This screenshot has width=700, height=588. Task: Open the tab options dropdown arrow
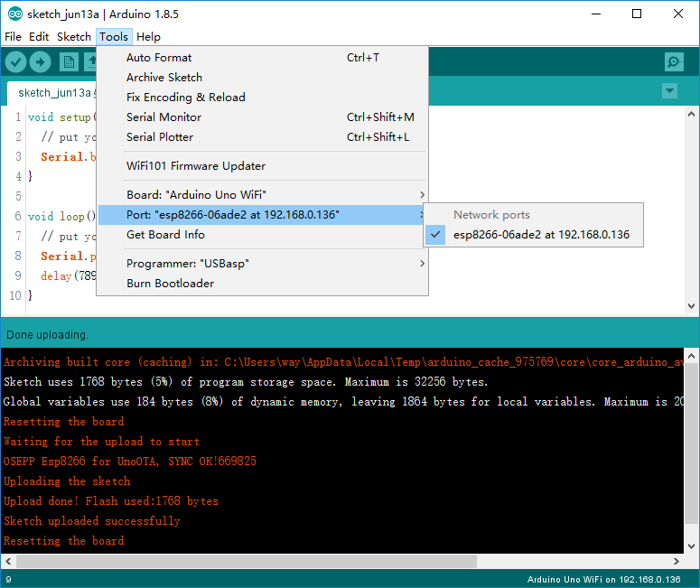coord(669,91)
